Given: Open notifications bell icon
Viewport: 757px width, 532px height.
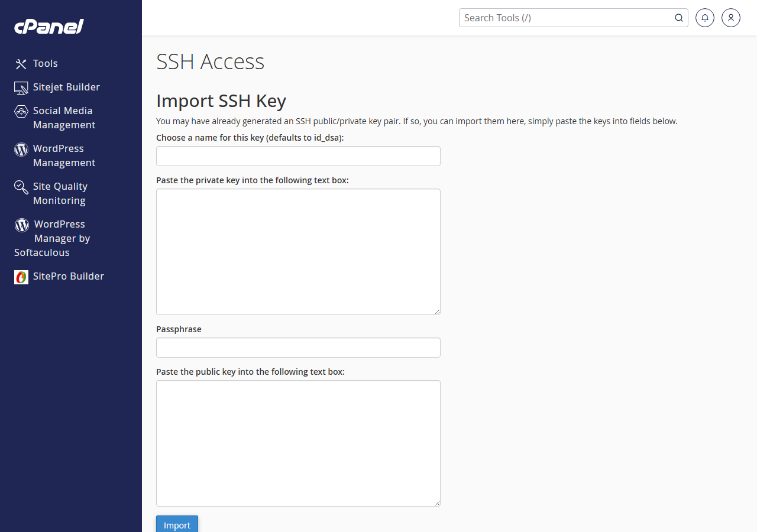Looking at the screenshot, I should pyautogui.click(x=705, y=18).
